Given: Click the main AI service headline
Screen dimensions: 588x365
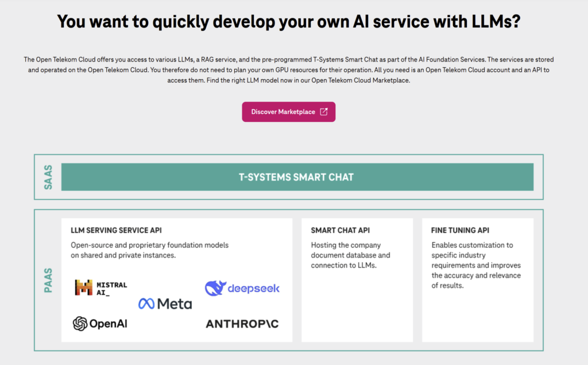Looking at the screenshot, I should 289,21.
